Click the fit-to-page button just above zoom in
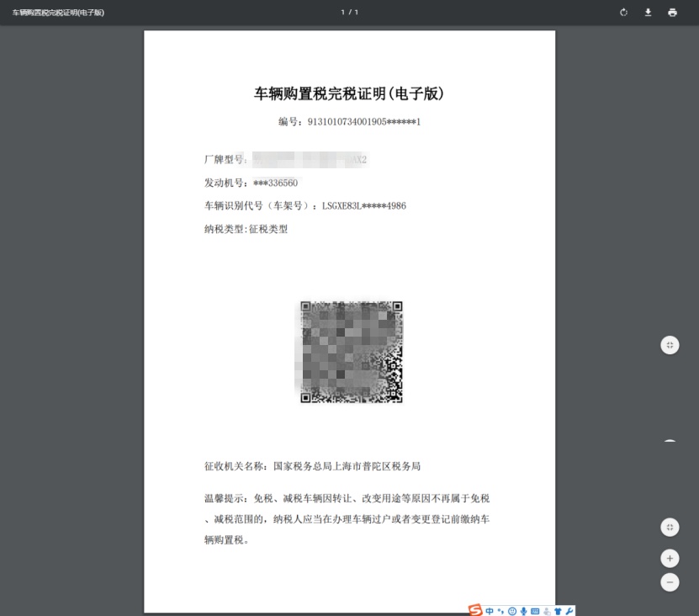 [x=670, y=528]
